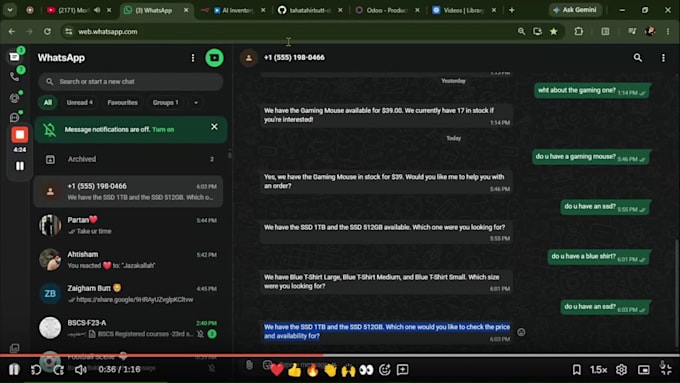Bookmark page with the star icon
The image size is (680, 383).
pyautogui.click(x=554, y=31)
